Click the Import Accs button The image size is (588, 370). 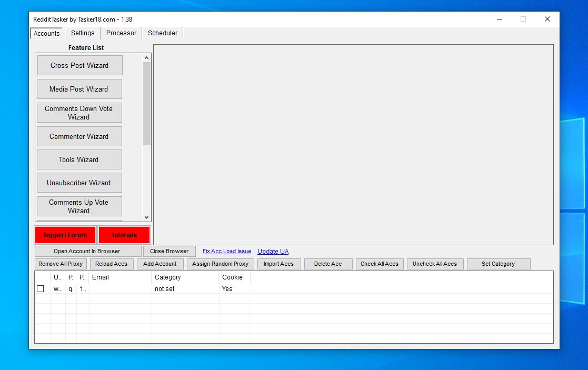coord(279,264)
